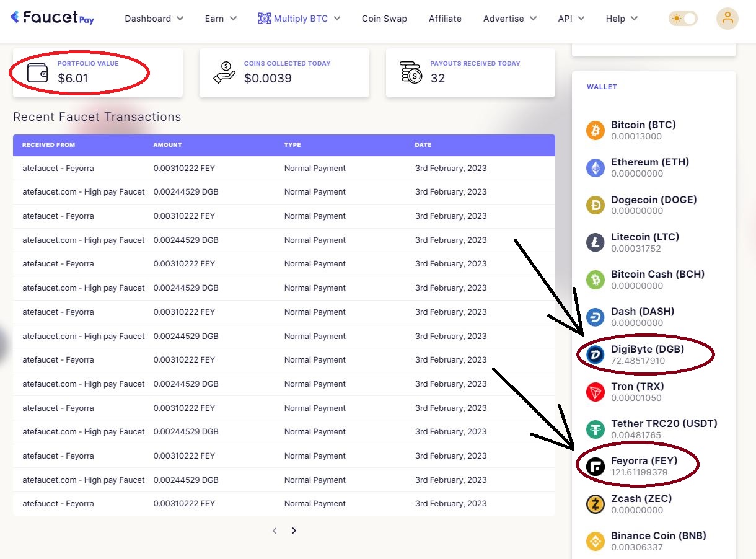Image resolution: width=756 pixels, height=559 pixels.
Task: Expand the Advertise dropdown menu
Action: click(510, 19)
